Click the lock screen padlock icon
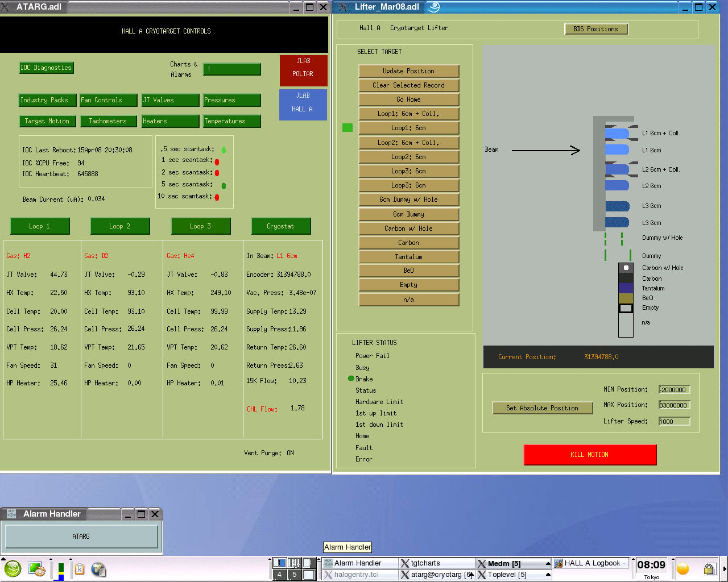 709,569
